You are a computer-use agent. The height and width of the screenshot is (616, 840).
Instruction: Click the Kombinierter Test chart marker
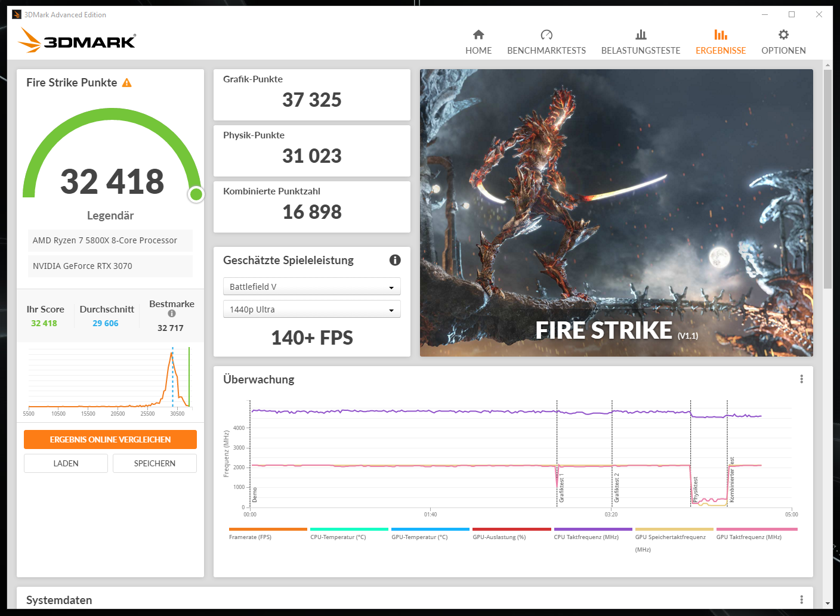[732, 480]
